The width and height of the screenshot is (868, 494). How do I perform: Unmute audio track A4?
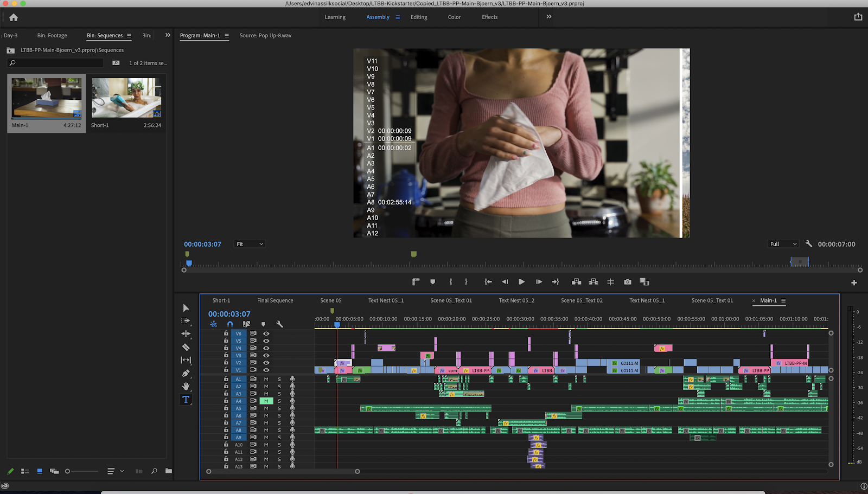click(x=266, y=401)
